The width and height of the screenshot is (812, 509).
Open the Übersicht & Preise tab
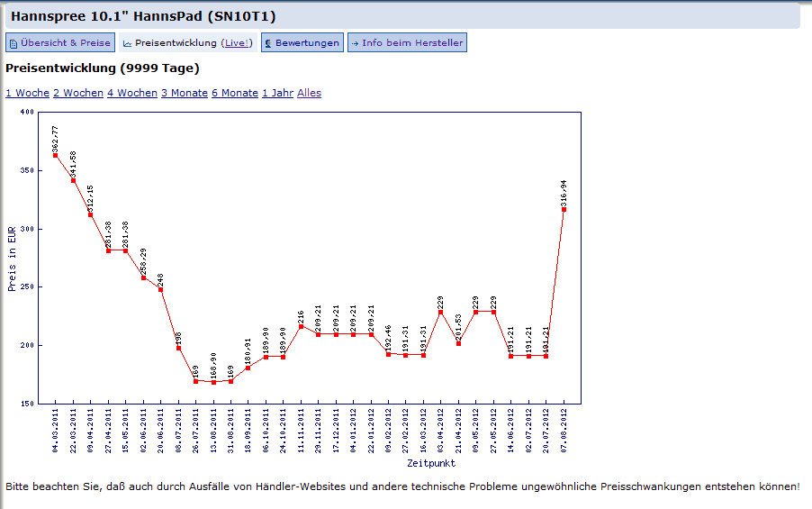point(60,42)
